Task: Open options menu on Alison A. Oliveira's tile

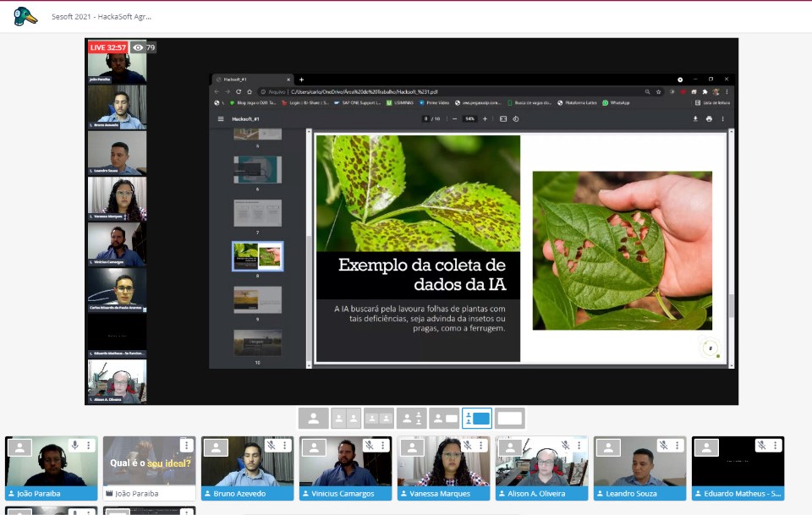Action: (x=579, y=445)
